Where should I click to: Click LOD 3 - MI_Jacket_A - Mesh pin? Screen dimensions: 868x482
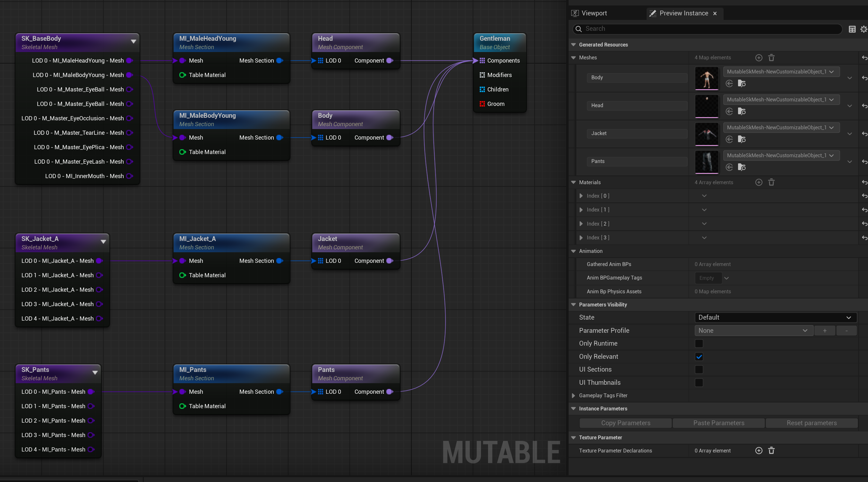99,304
